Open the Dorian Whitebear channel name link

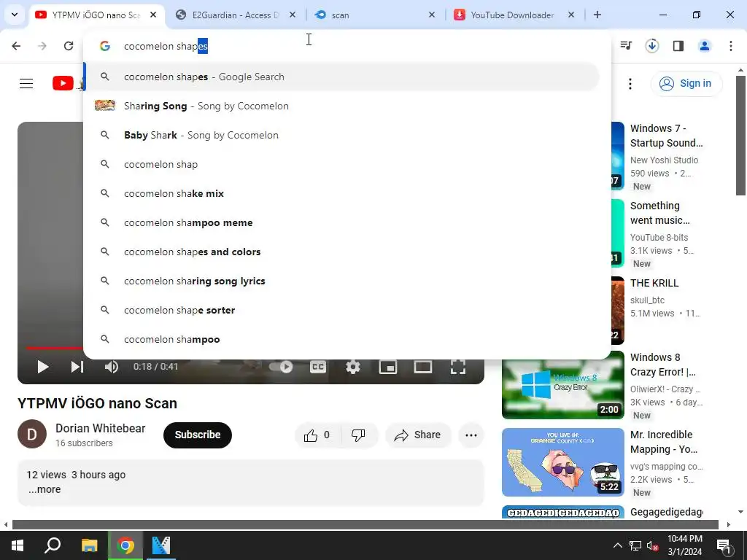(x=100, y=428)
